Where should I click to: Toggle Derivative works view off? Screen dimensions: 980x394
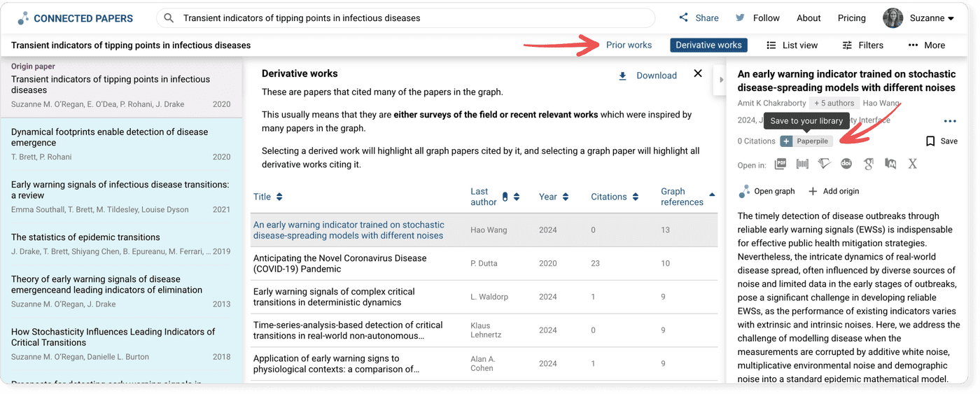click(x=708, y=45)
